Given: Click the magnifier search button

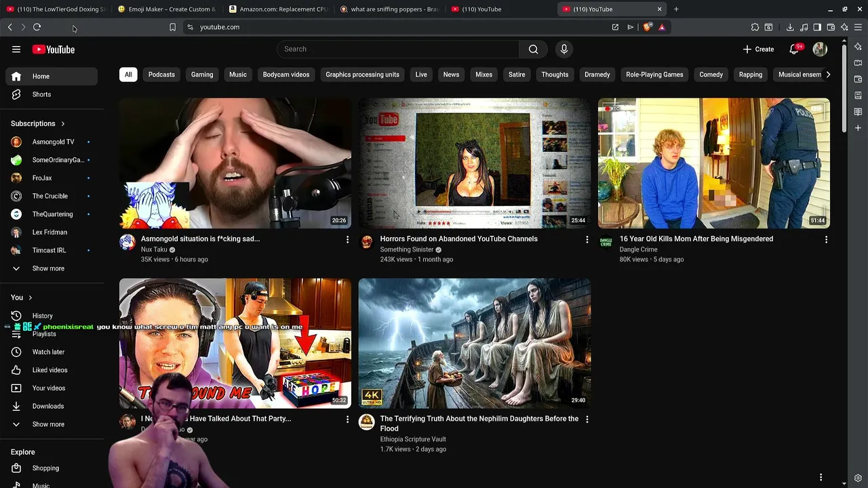Looking at the screenshot, I should click(534, 49).
